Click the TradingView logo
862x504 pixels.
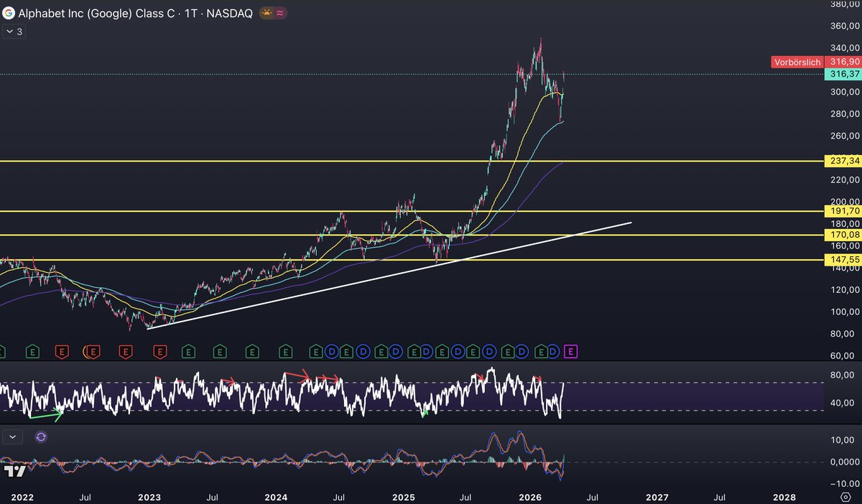(x=14, y=471)
